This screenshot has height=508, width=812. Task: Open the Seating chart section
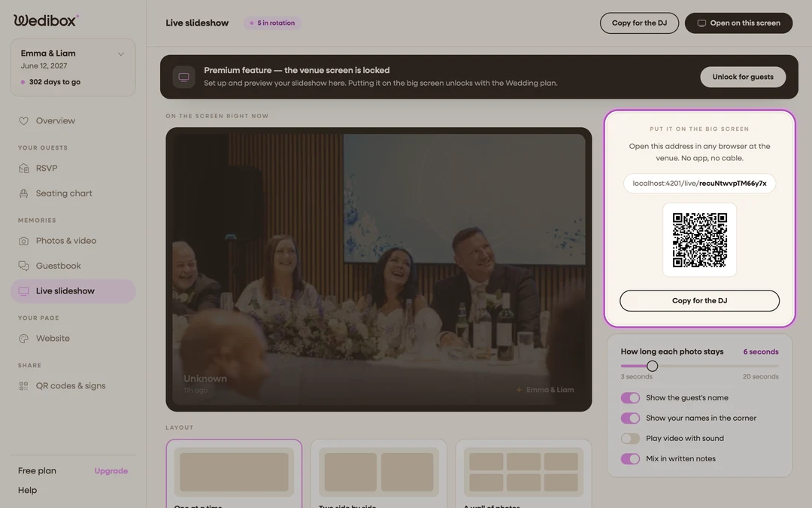coord(73,193)
